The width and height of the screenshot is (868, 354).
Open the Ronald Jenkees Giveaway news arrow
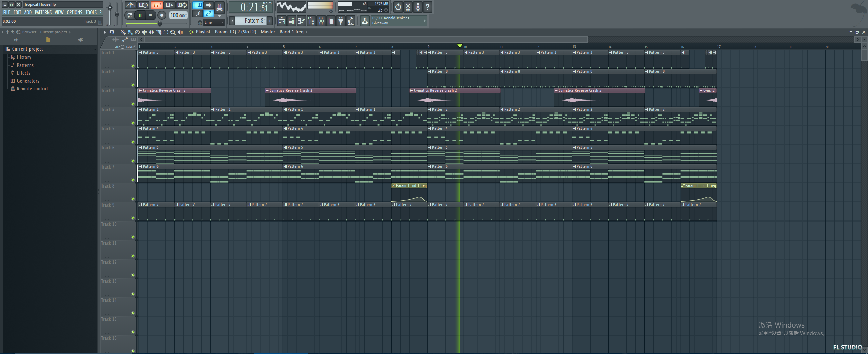point(425,21)
